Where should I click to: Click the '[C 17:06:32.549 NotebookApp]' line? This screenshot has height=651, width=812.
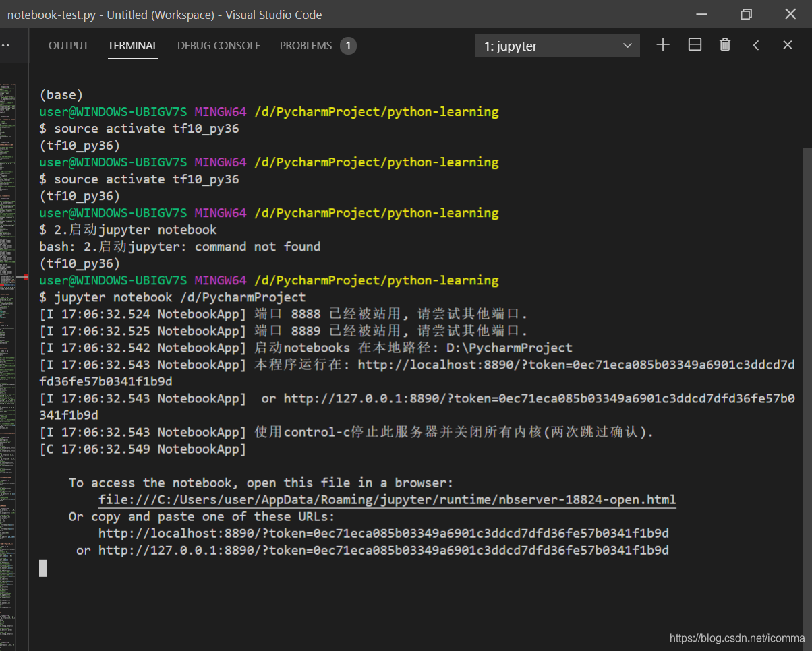(143, 449)
